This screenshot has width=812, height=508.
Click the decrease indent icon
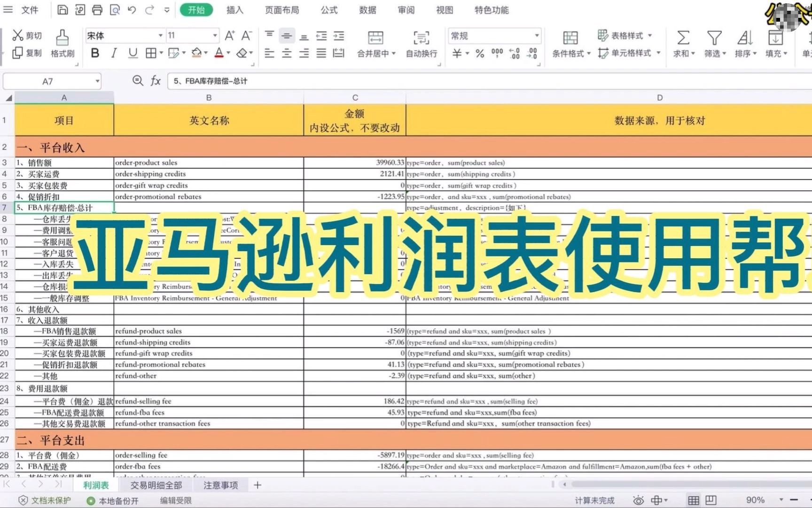[x=321, y=36]
